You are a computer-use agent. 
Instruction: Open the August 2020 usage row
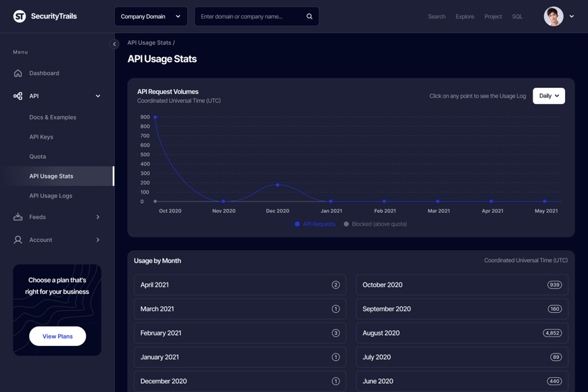462,333
